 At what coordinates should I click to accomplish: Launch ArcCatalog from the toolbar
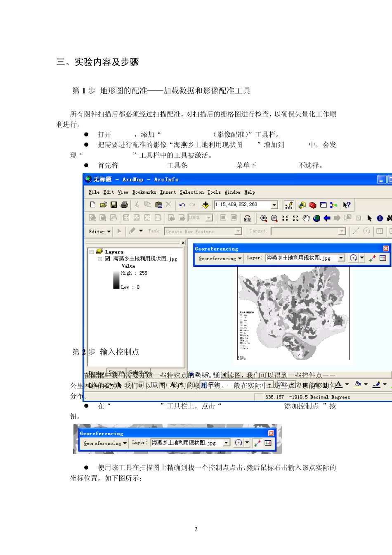point(302,205)
